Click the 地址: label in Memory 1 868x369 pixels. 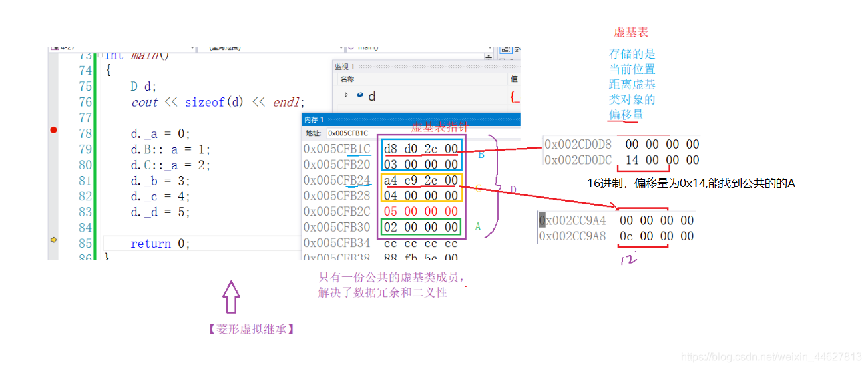314,133
